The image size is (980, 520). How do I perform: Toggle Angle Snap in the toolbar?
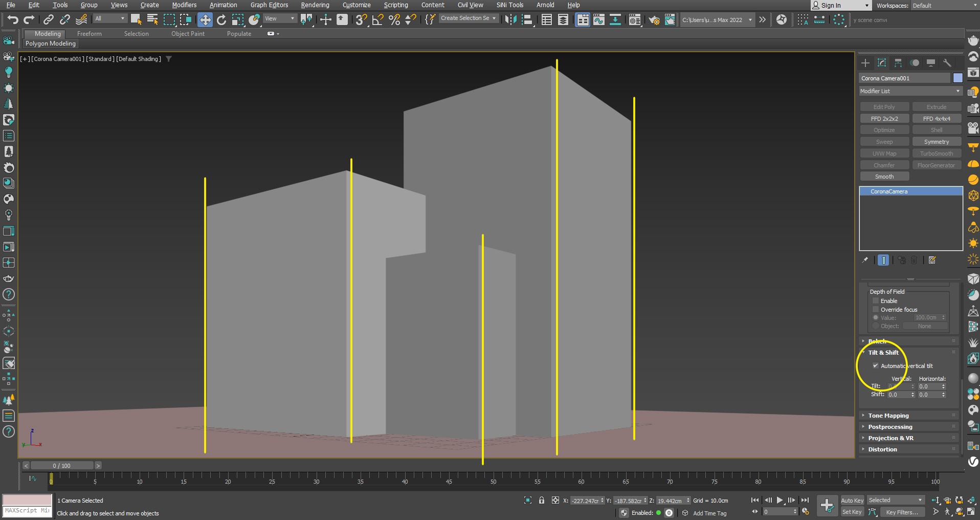378,19
